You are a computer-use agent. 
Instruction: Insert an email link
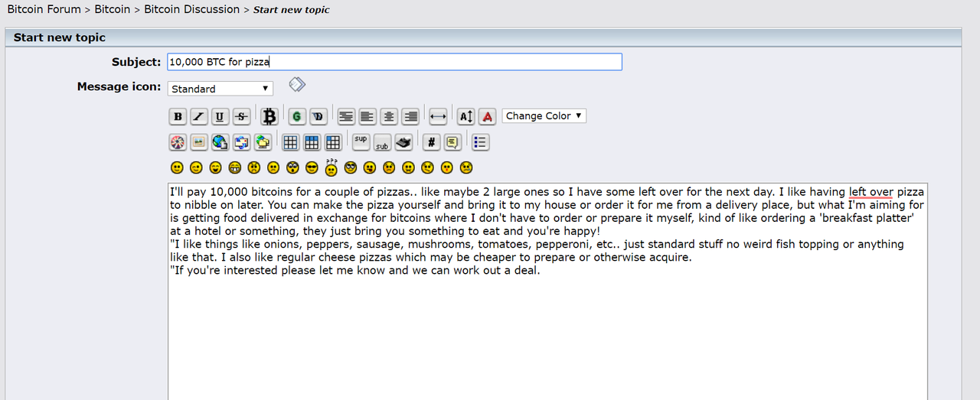point(242,141)
